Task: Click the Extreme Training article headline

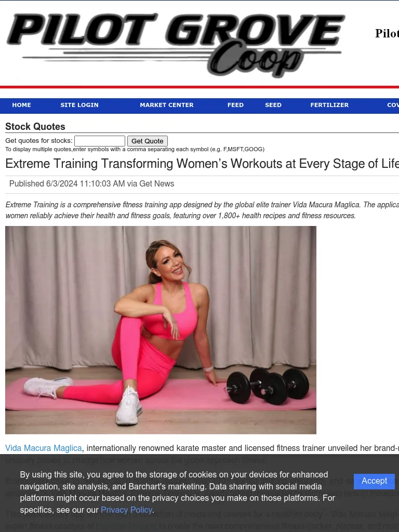Action: pyautogui.click(x=202, y=164)
